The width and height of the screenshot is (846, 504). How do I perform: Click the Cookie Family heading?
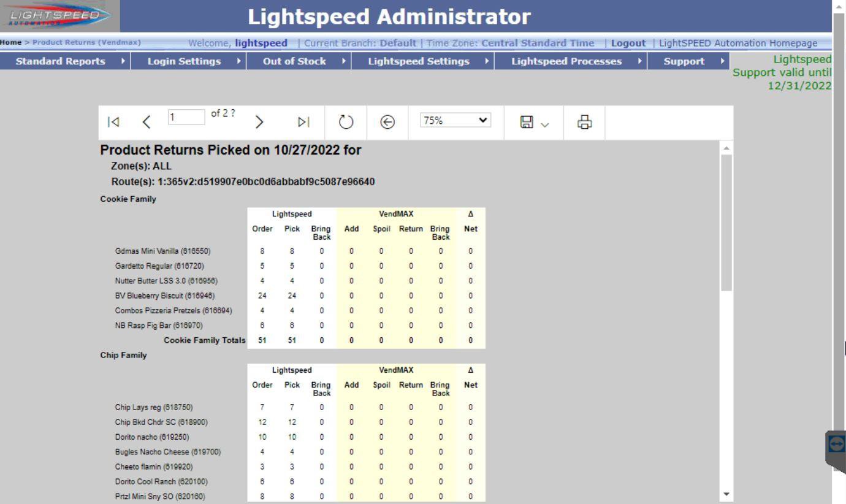(128, 199)
